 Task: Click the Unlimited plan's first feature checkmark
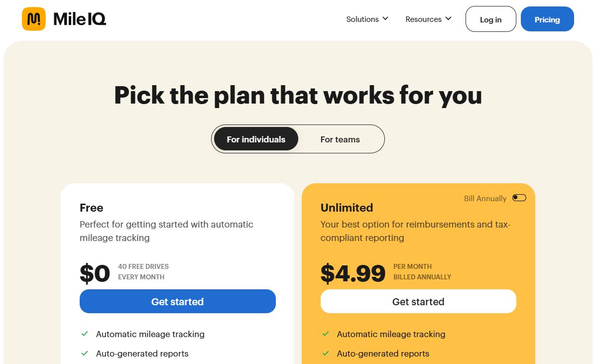coord(326,334)
